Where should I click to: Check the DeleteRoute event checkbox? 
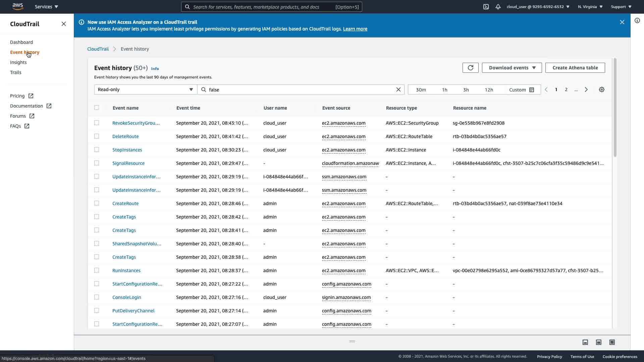click(97, 136)
